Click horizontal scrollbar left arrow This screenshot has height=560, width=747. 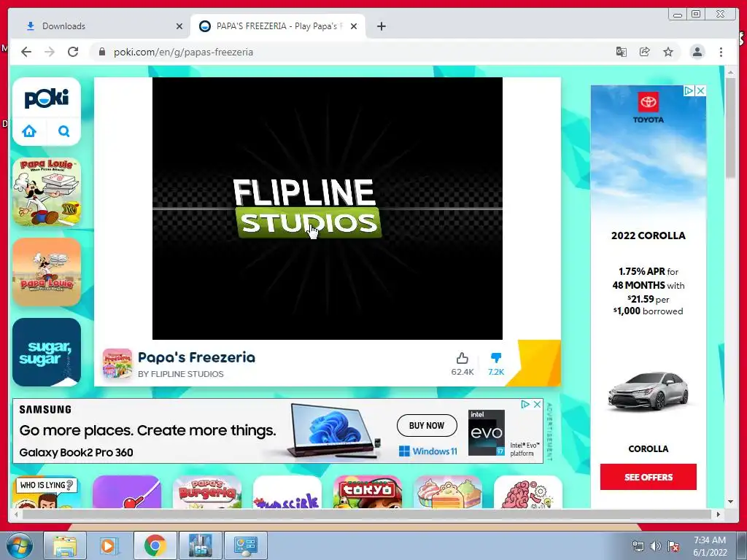point(17,514)
